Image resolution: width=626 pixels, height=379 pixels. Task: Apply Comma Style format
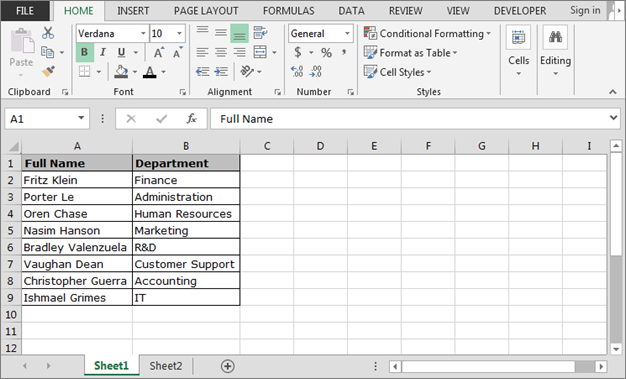click(344, 52)
